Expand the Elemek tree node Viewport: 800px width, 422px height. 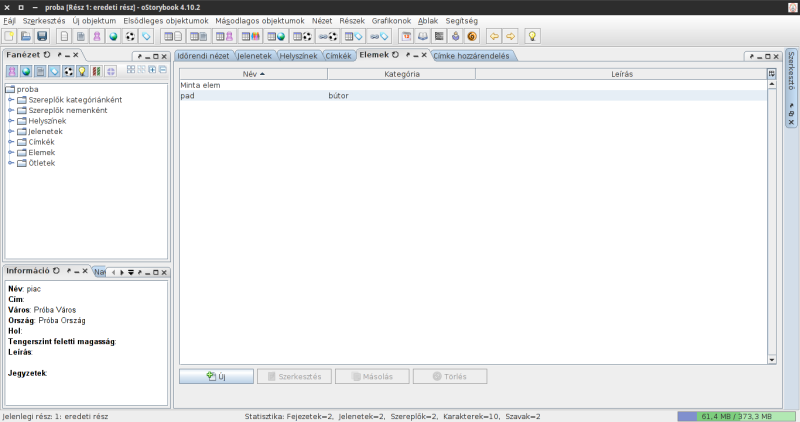pos(11,152)
